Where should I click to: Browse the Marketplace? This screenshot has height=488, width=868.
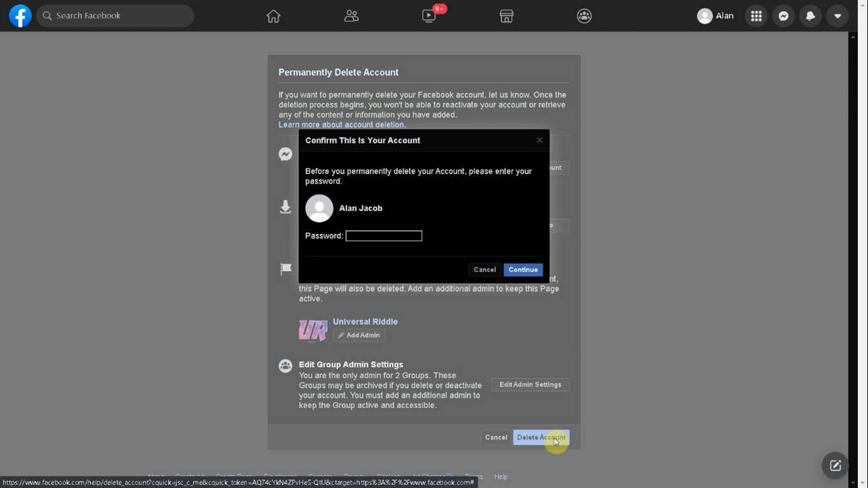[506, 15]
